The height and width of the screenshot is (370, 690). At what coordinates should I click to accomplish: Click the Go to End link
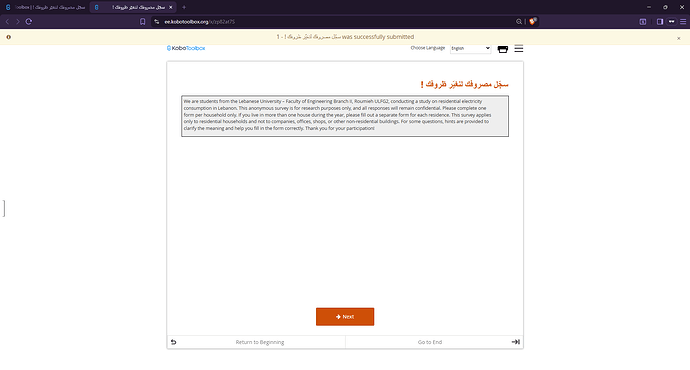tap(430, 342)
